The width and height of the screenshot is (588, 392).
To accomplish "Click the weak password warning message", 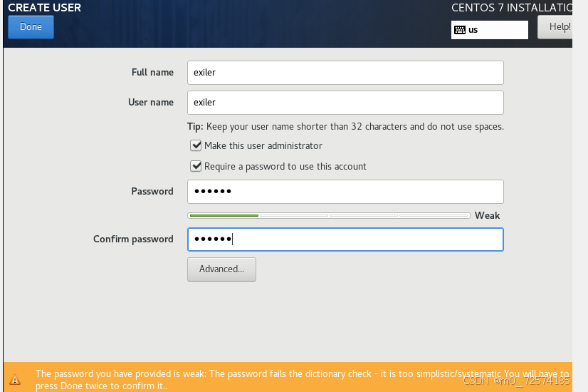I will (303, 380).
